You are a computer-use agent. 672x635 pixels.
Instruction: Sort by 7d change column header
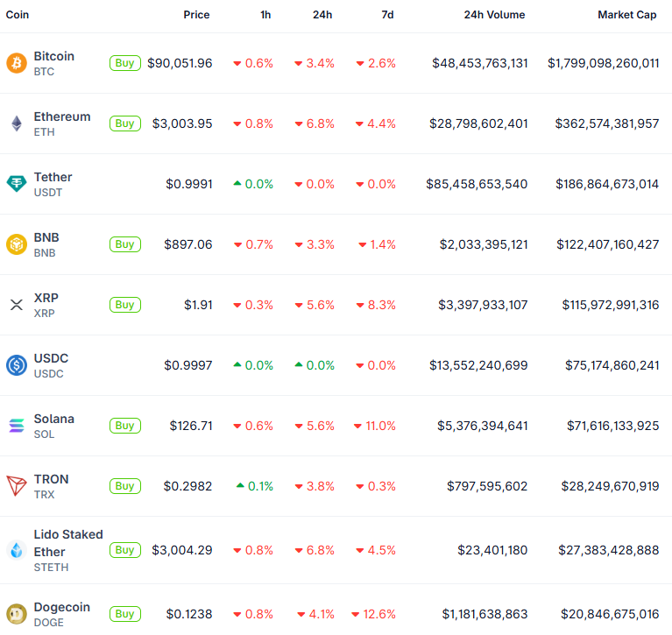click(x=386, y=15)
